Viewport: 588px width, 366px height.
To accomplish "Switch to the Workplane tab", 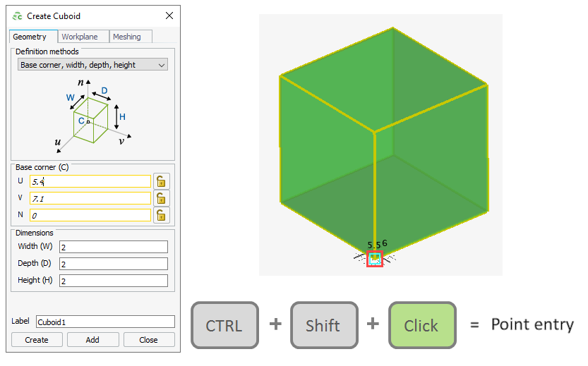I will (x=84, y=37).
